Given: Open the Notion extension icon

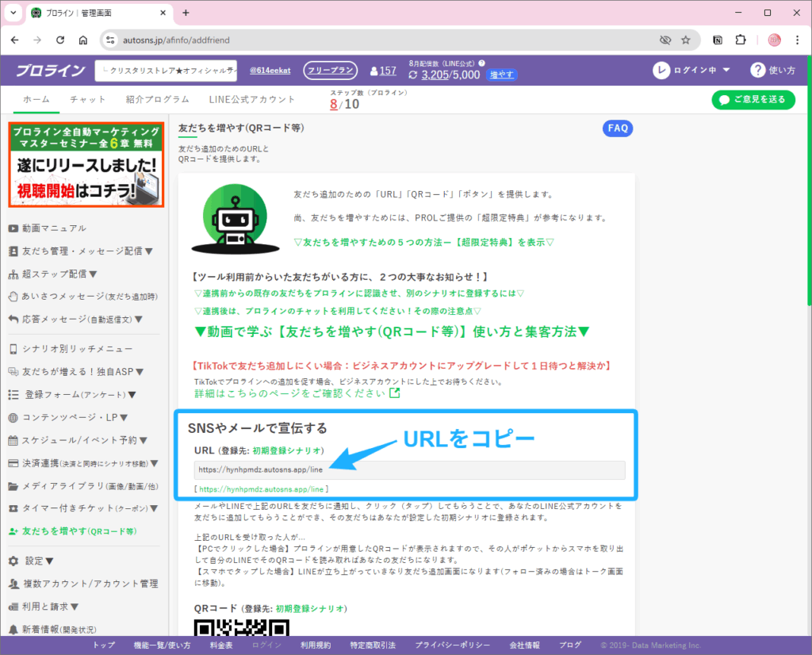Looking at the screenshot, I should click(717, 40).
